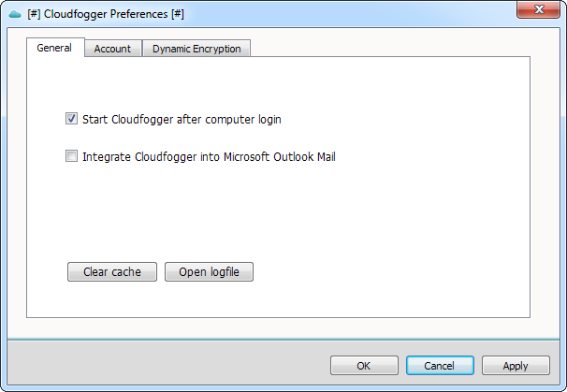
Task: Open the Dynamic Encryption tab
Action: point(196,49)
